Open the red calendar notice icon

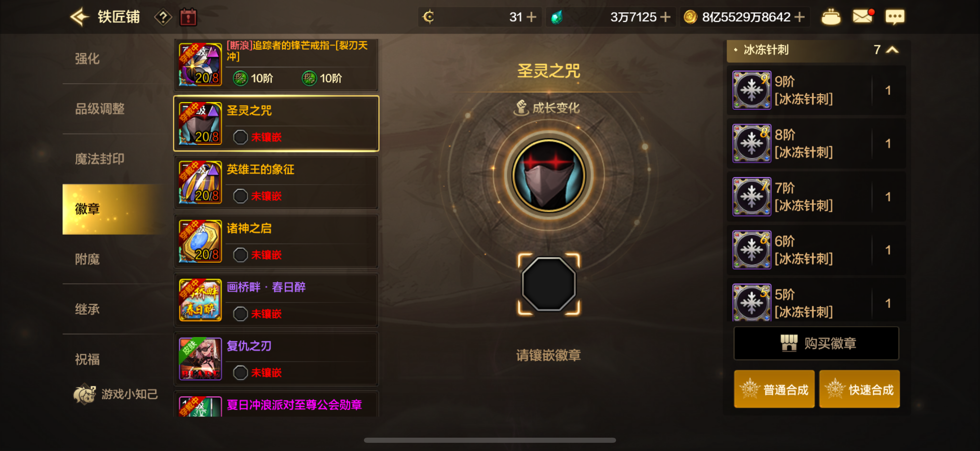188,17
